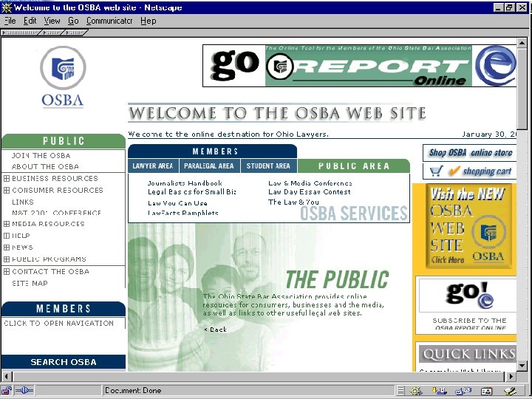Open the Site Map link

(30, 283)
